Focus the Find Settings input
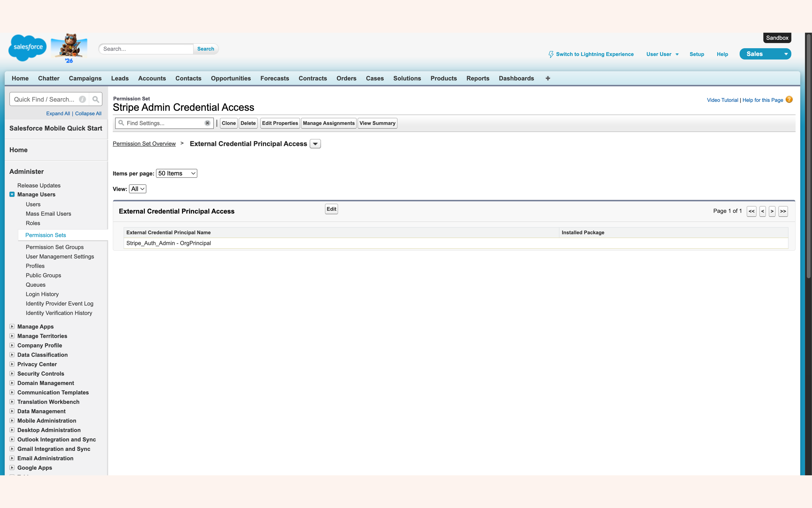The height and width of the screenshot is (508, 812). click(164, 123)
